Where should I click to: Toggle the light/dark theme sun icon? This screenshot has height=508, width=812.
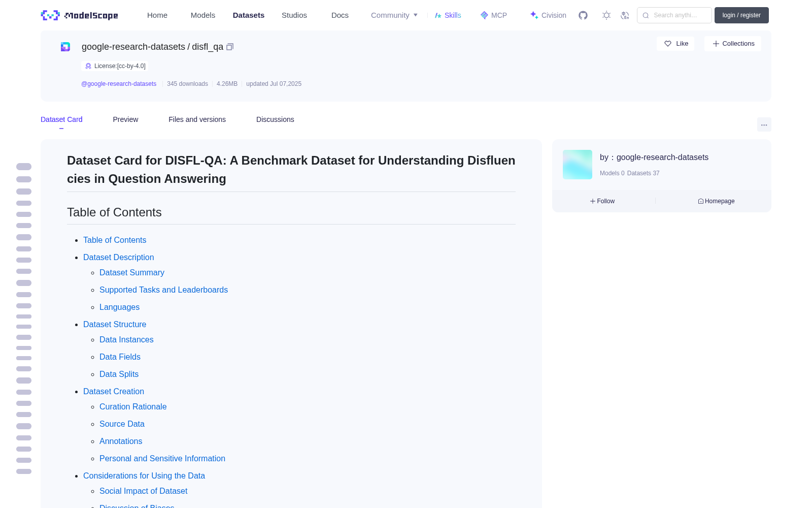[606, 15]
